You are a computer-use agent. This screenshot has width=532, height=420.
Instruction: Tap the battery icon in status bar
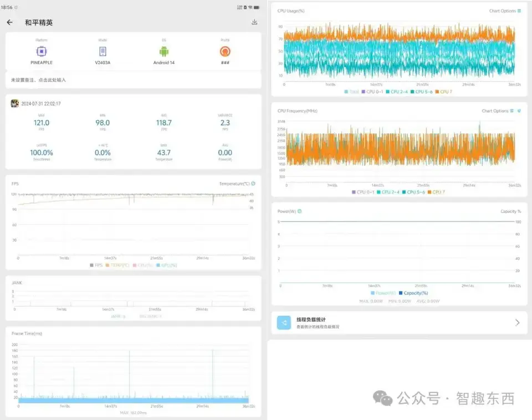pyautogui.click(x=257, y=7)
